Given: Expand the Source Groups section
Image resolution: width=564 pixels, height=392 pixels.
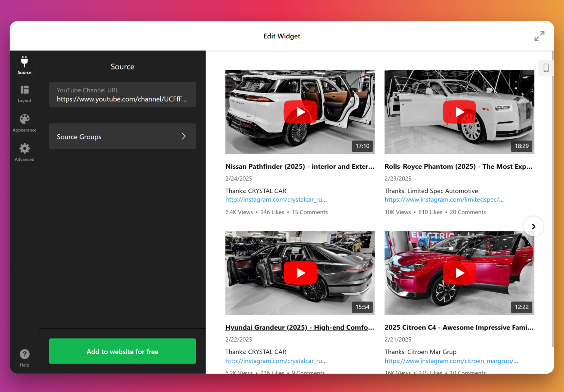Looking at the screenshot, I should click(x=122, y=136).
